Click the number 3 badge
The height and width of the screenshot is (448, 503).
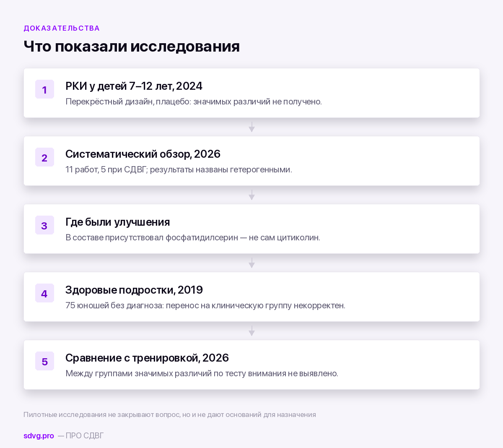[x=44, y=225]
